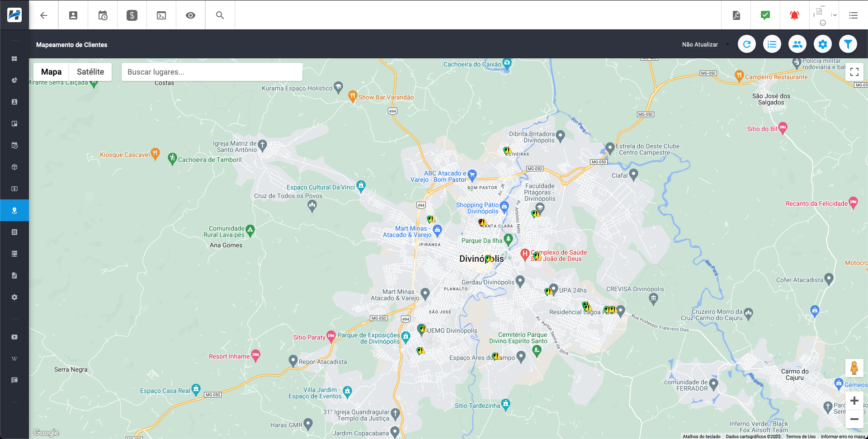Click the Buscar lugares search field

[212, 72]
